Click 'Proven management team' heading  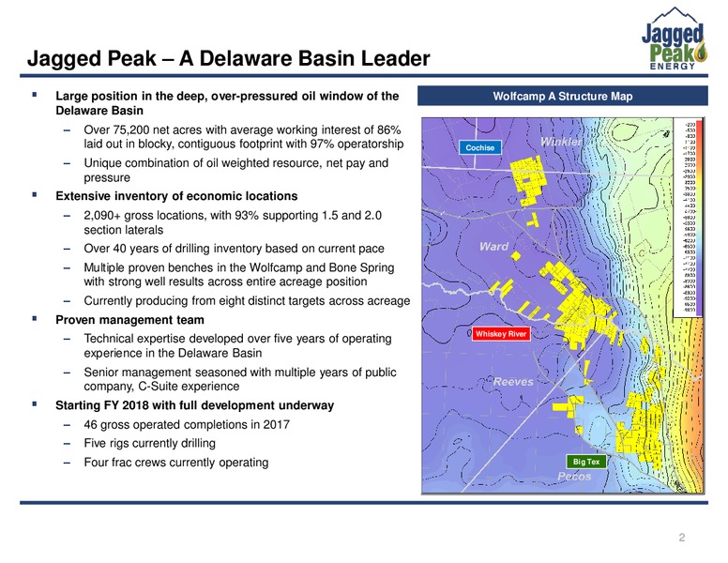(x=129, y=320)
